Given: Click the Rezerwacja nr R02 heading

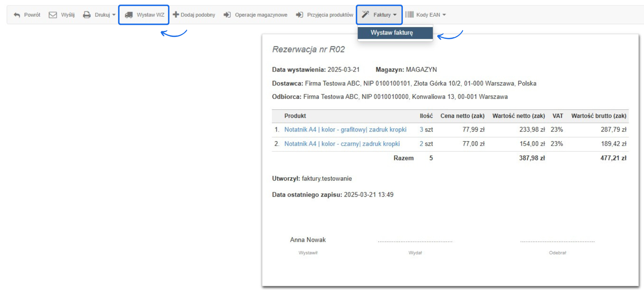Looking at the screenshot, I should 308,49.
